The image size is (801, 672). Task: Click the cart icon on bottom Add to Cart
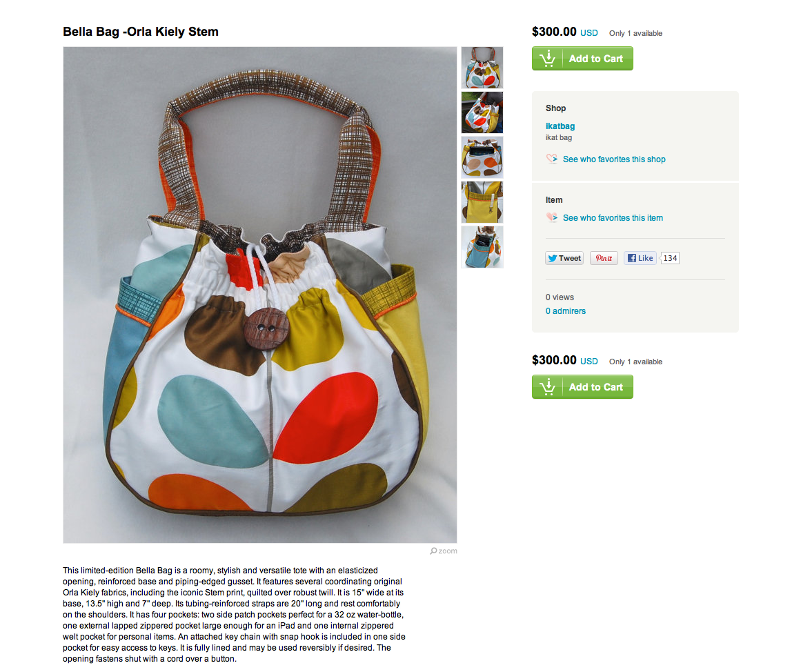pos(547,387)
